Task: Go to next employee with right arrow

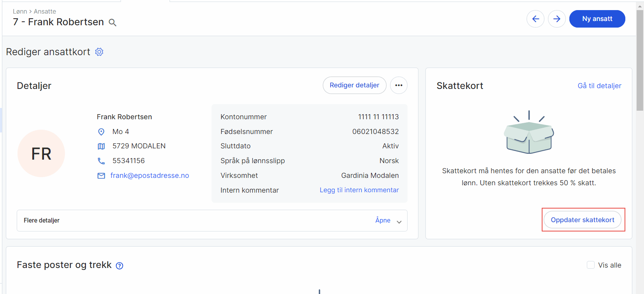Action: click(x=556, y=19)
